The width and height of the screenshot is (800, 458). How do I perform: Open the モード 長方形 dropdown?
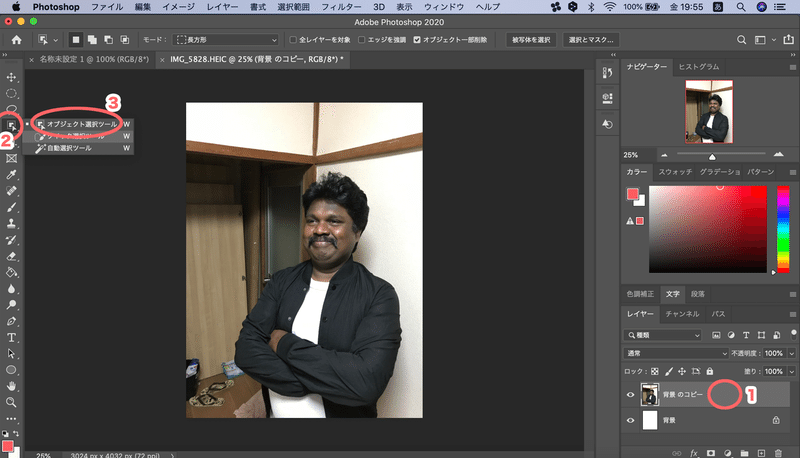pyautogui.click(x=228, y=40)
